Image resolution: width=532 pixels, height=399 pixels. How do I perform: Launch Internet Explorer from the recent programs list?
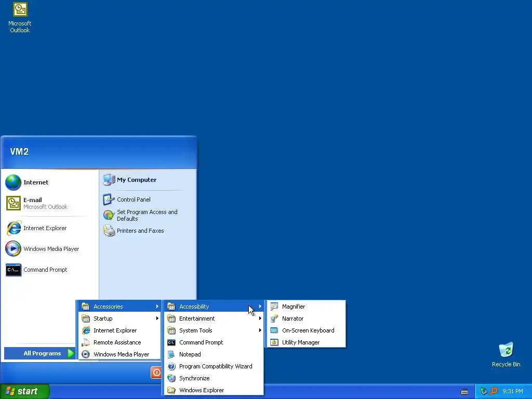[x=49, y=228]
